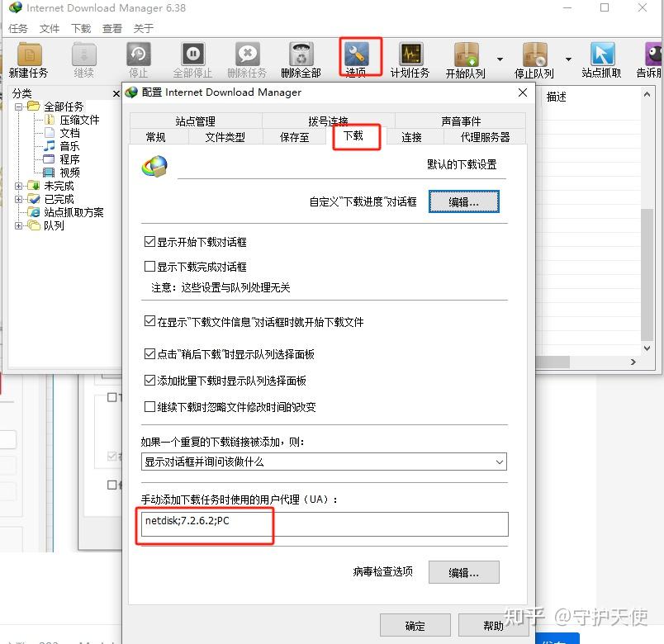The image size is (664, 644).
Task: Click 编辑 for 病毒检查选项
Action: [x=463, y=572]
